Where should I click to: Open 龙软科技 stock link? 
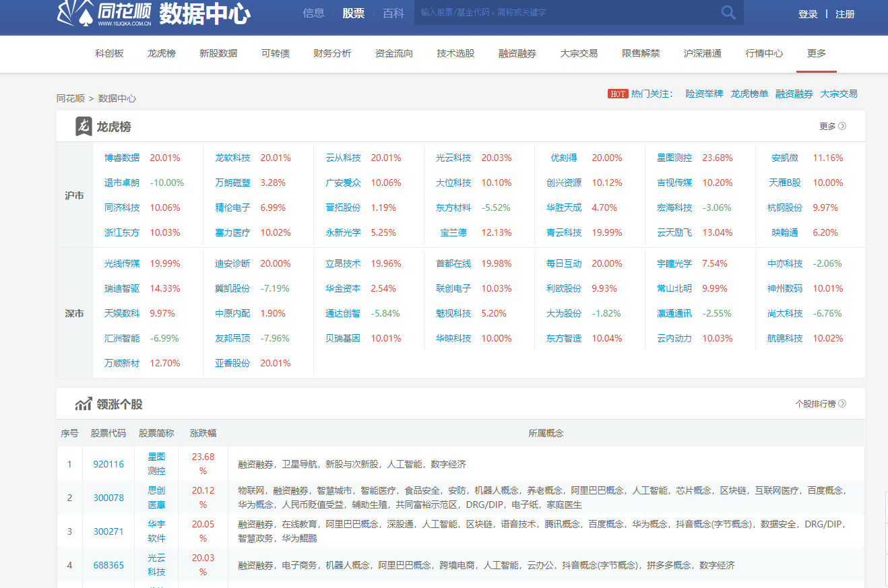(x=232, y=158)
